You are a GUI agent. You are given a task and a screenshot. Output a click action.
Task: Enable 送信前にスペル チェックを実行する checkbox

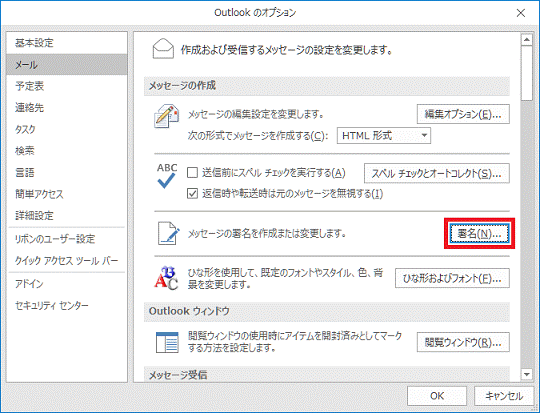coord(192,172)
